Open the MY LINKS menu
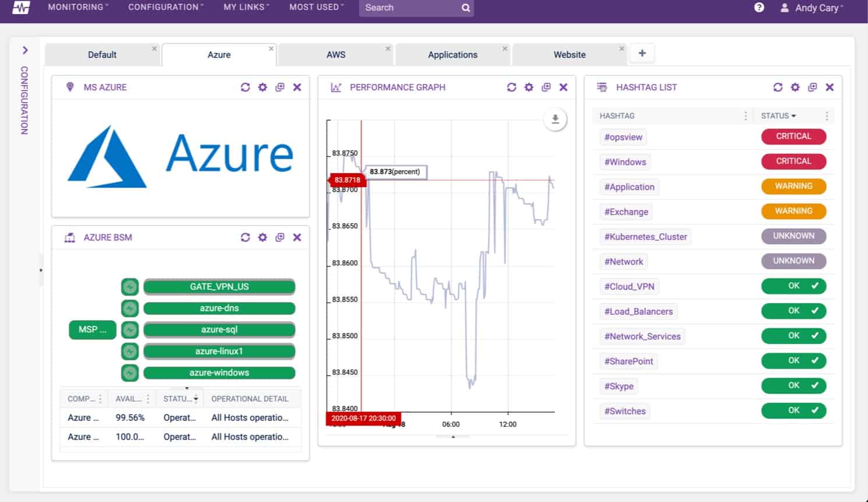The width and height of the screenshot is (868, 502). (246, 7)
